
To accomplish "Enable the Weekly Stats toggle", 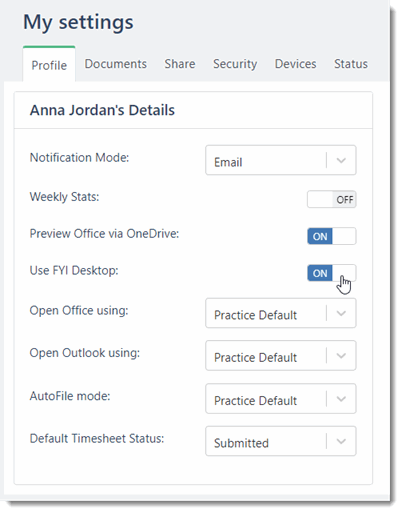I will click(332, 199).
